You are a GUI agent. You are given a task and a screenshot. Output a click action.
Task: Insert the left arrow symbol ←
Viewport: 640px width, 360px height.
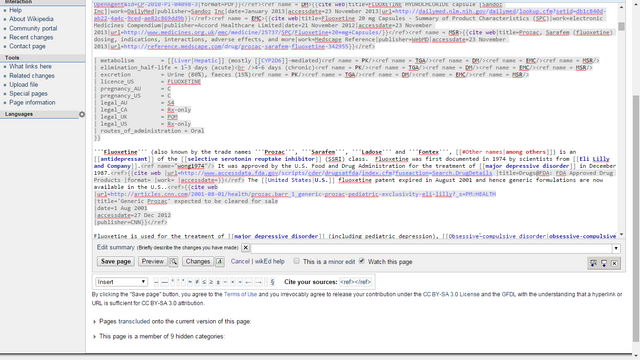tap(248, 282)
